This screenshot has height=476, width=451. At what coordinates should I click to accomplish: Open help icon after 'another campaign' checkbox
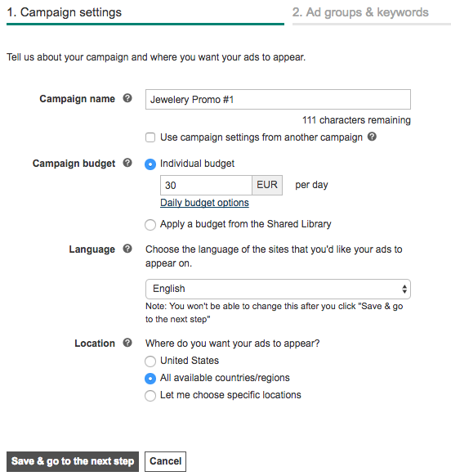(x=372, y=137)
